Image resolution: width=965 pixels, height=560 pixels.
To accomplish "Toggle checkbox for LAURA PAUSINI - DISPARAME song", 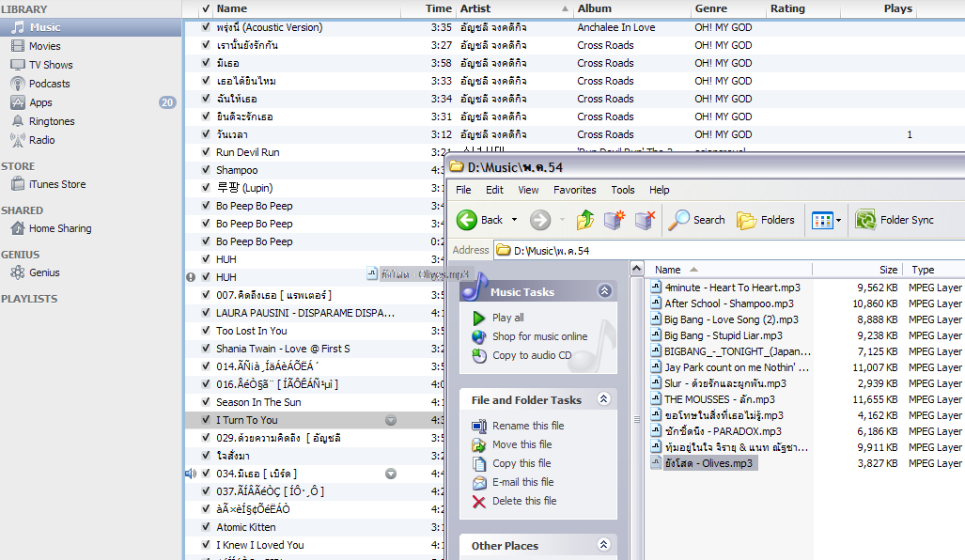I will (206, 313).
